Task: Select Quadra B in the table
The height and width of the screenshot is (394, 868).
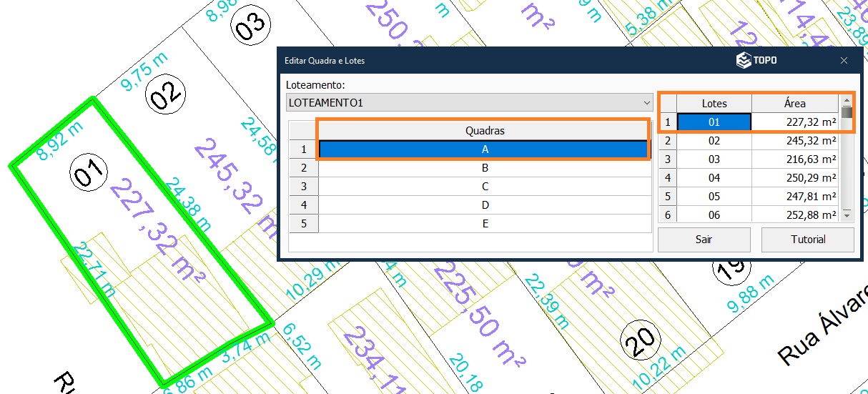Action: coord(484,168)
